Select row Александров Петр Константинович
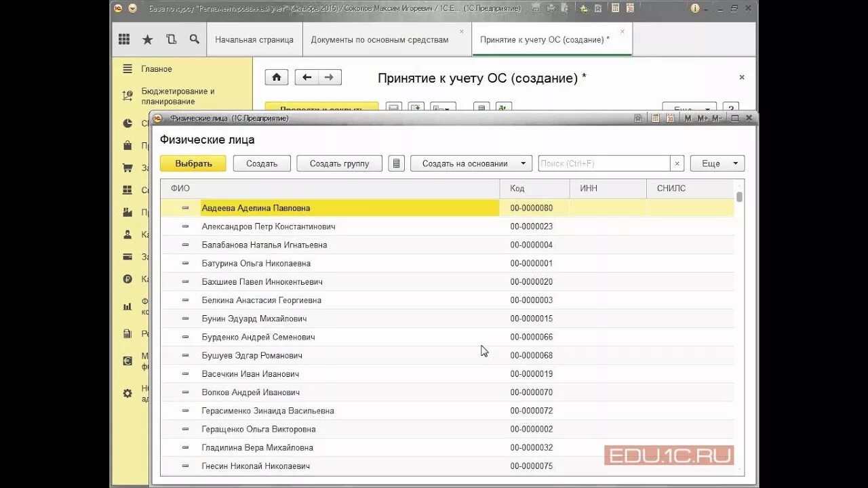This screenshot has width=868, height=488. [x=448, y=226]
